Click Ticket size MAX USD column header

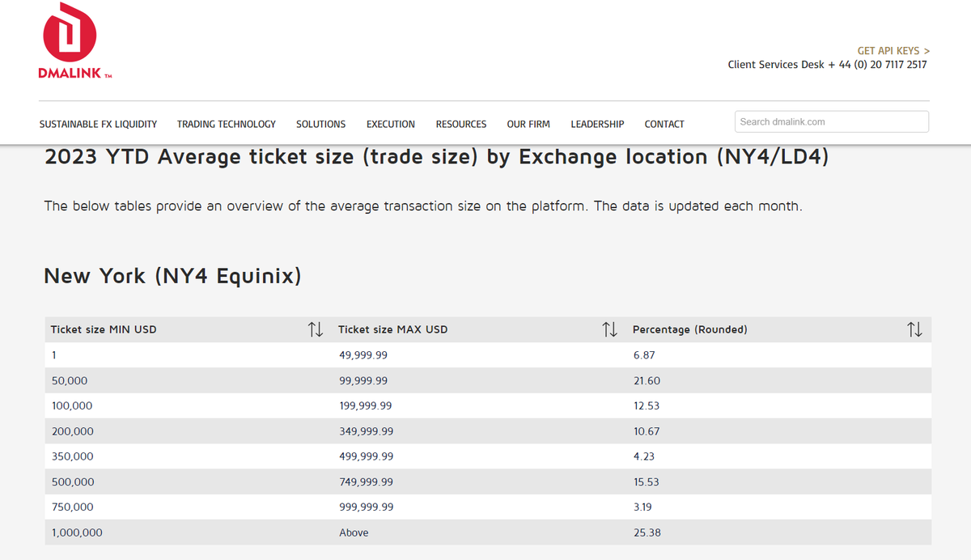coord(479,329)
